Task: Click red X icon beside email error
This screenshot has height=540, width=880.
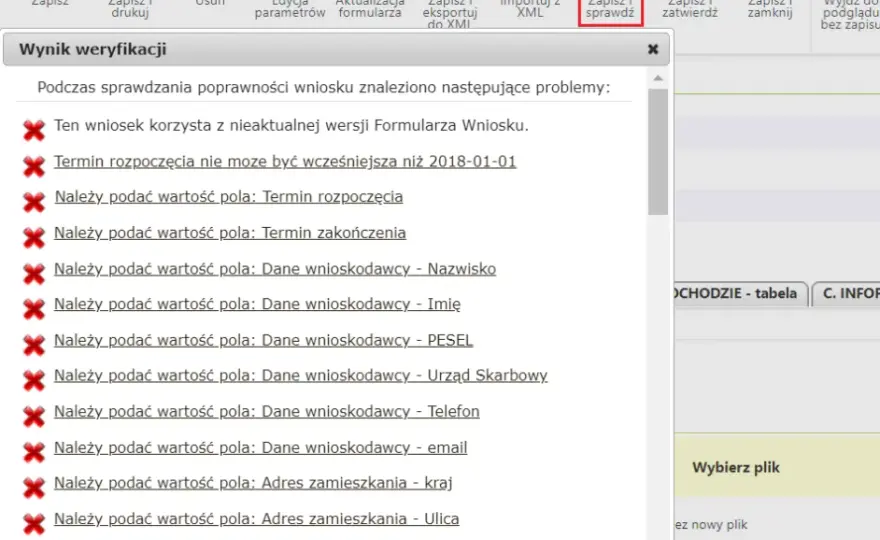Action: pos(34,452)
